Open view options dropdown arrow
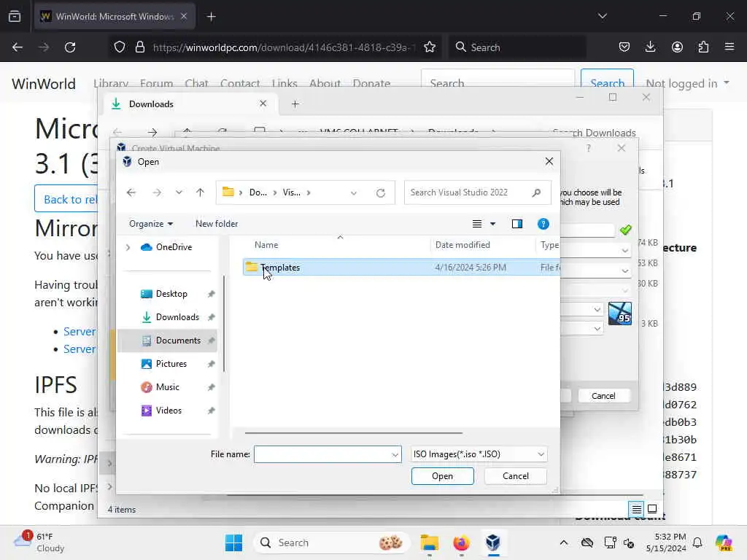 [x=492, y=224]
